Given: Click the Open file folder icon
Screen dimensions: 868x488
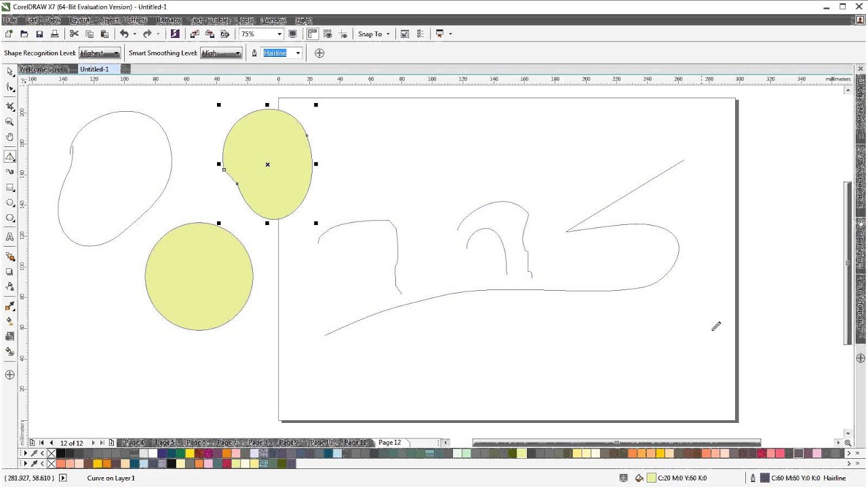Looking at the screenshot, I should point(24,34).
